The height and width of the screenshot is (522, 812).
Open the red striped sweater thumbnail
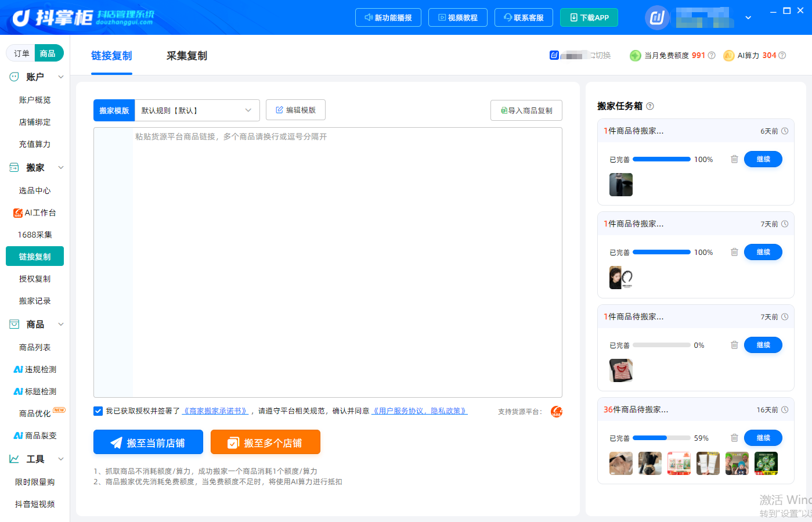click(621, 370)
